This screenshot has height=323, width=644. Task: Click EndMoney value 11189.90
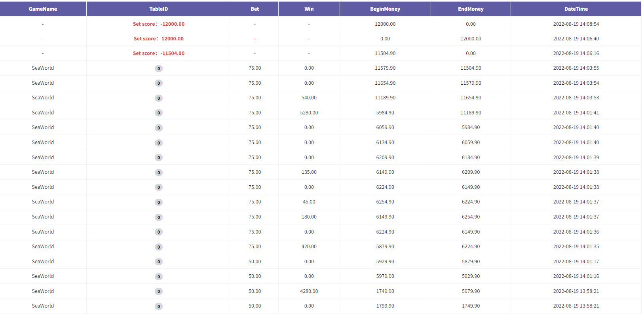click(x=471, y=112)
